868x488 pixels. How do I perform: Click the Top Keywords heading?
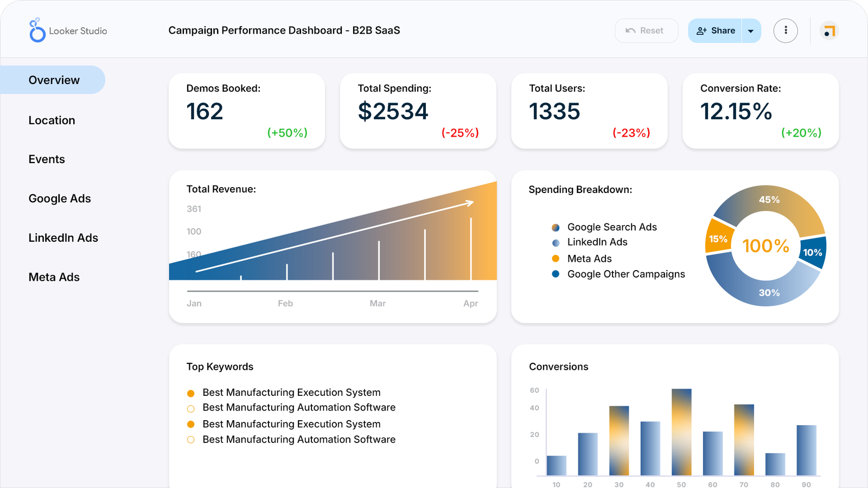pyautogui.click(x=220, y=367)
